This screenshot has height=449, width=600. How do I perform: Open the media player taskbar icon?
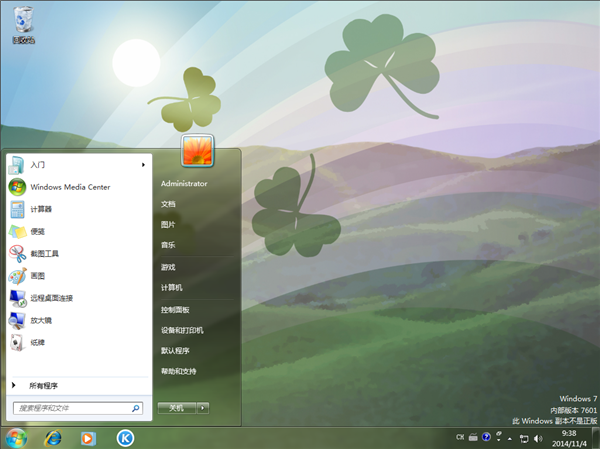coord(89,437)
